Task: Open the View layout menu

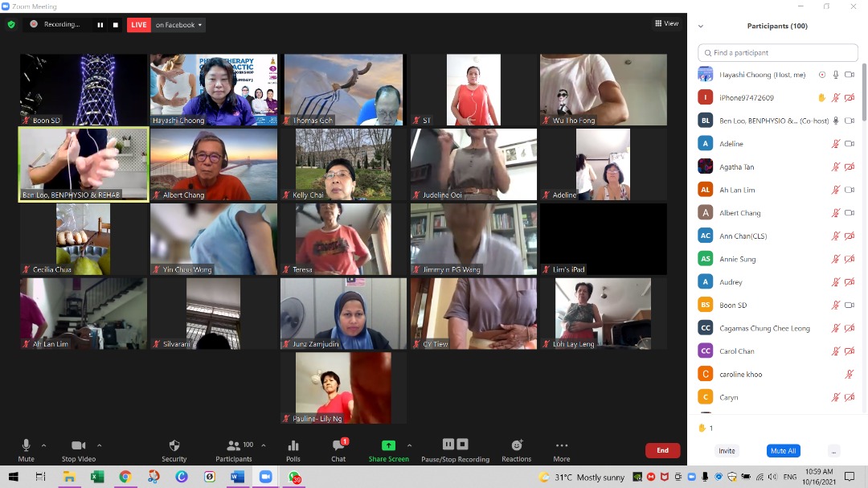Action: 667,24
